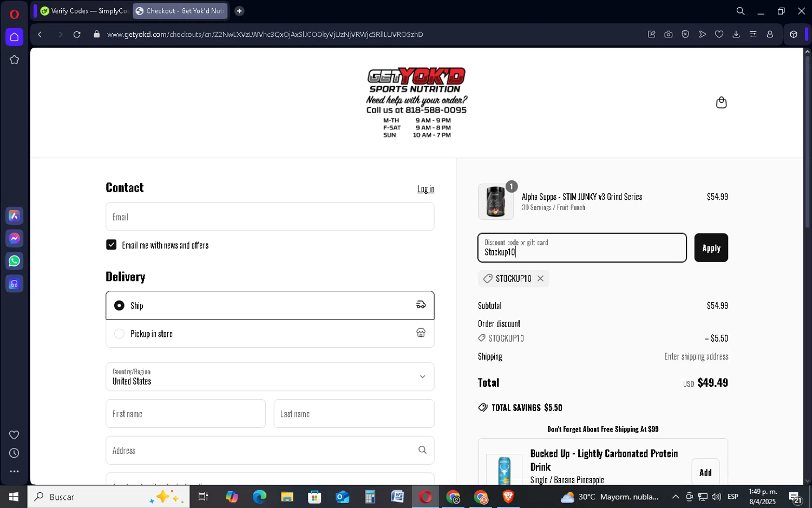Open browser downloads icon
Viewport: 812px width, 508px height.
(x=736, y=34)
